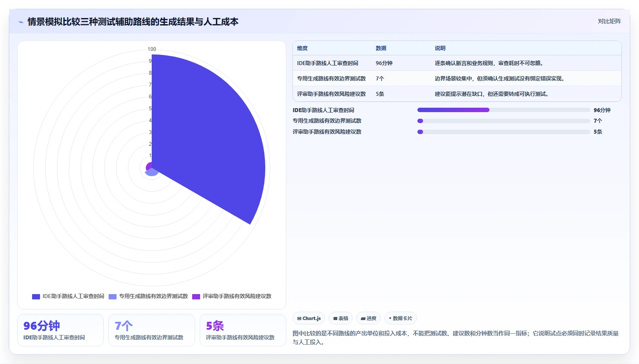
Task: Click description 边界场景较集中
Action: point(500,79)
